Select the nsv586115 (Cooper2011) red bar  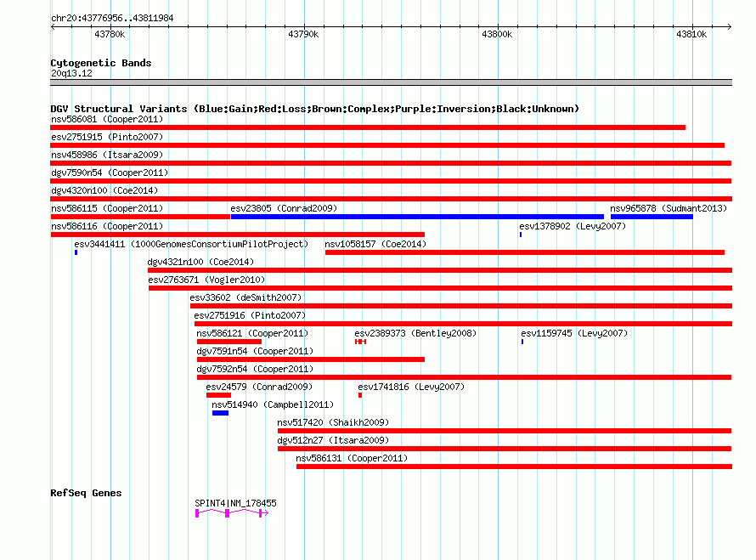(140, 217)
